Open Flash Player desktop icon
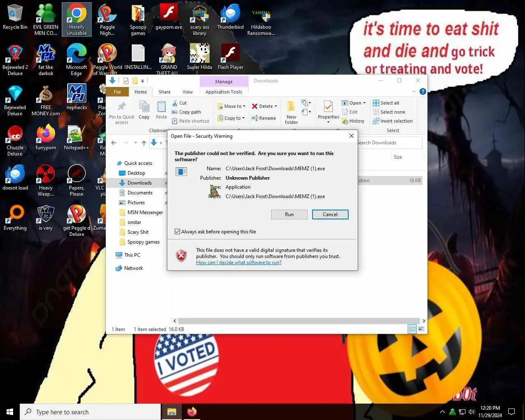The image size is (525, 420). 230,57
